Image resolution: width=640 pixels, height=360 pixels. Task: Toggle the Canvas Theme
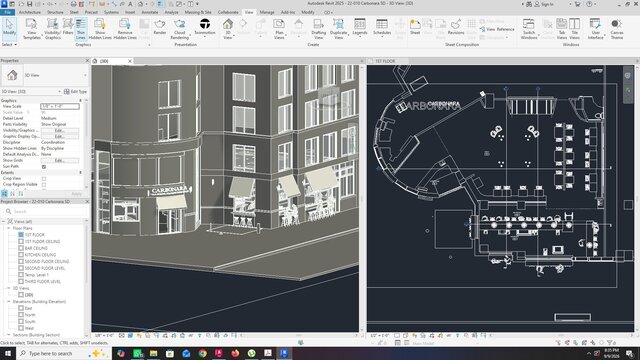(617, 29)
